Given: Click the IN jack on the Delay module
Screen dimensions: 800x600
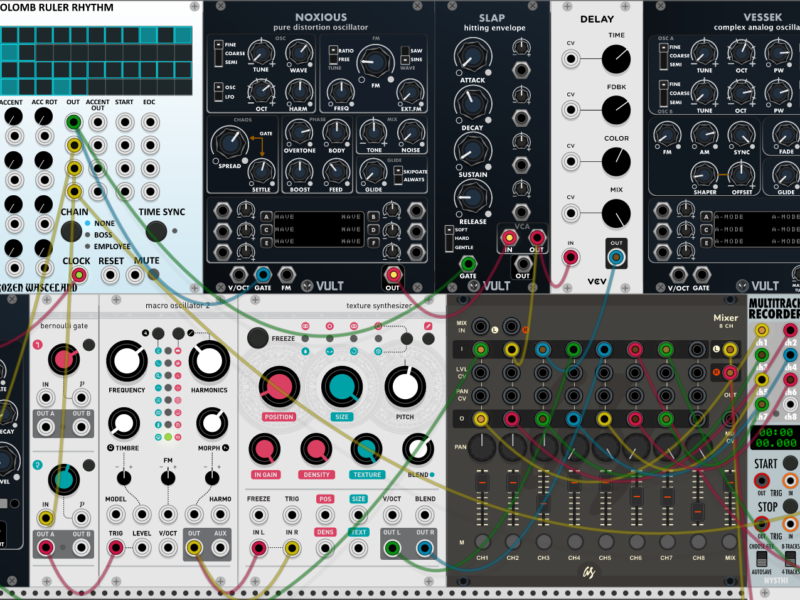Looking at the screenshot, I should click(x=570, y=257).
